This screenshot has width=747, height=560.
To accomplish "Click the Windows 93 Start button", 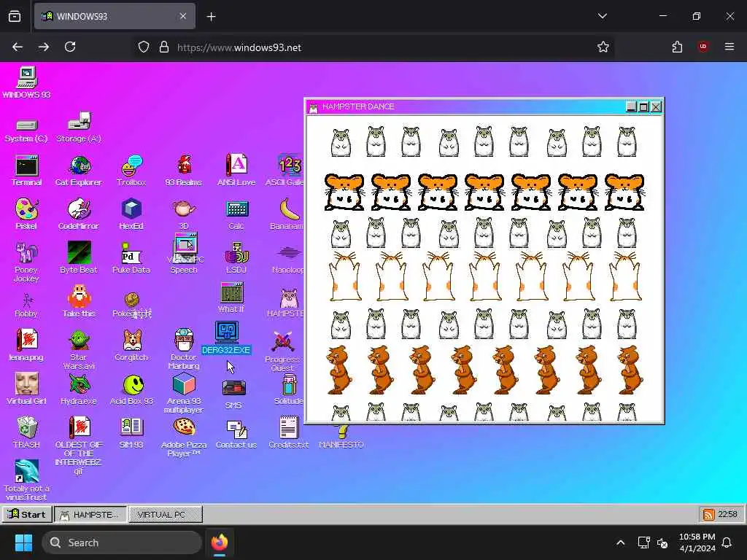I will [27, 514].
